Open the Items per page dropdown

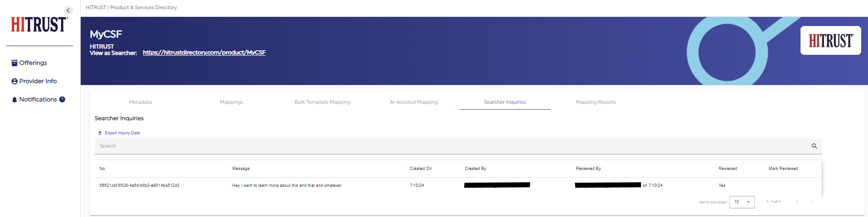click(742, 202)
